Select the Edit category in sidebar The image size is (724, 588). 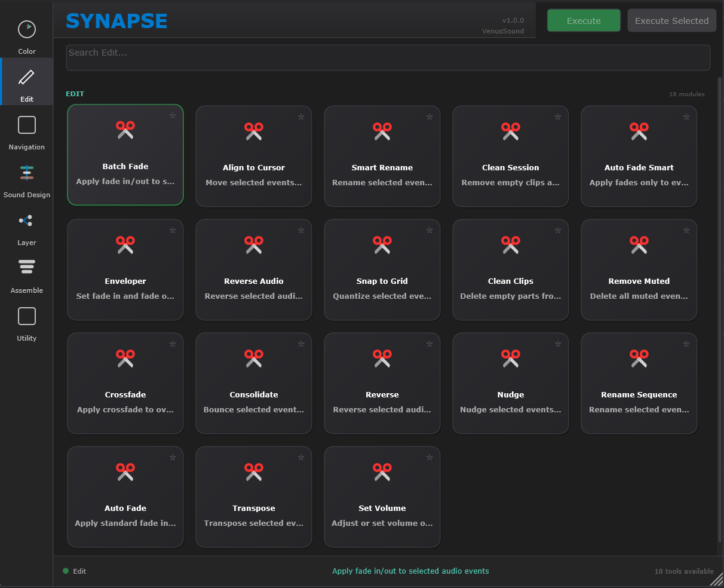click(x=27, y=82)
